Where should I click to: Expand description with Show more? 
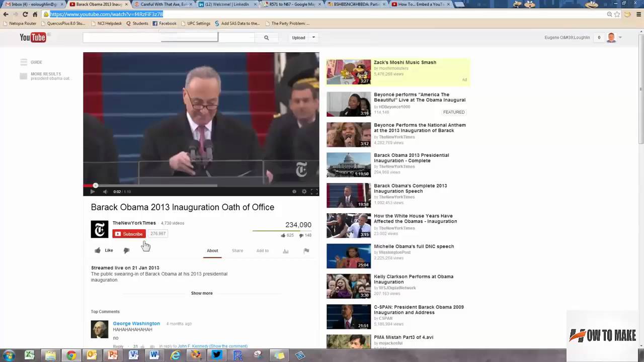202,293
